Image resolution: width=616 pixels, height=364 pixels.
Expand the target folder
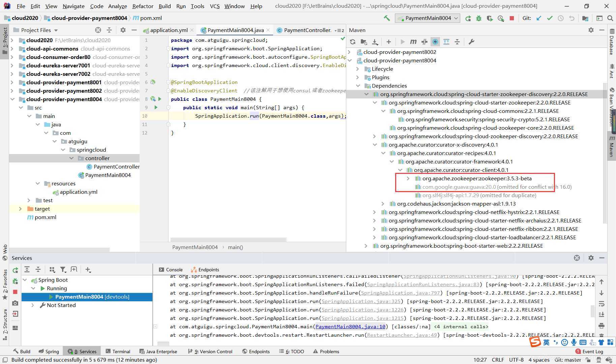pyautogui.click(x=21, y=209)
